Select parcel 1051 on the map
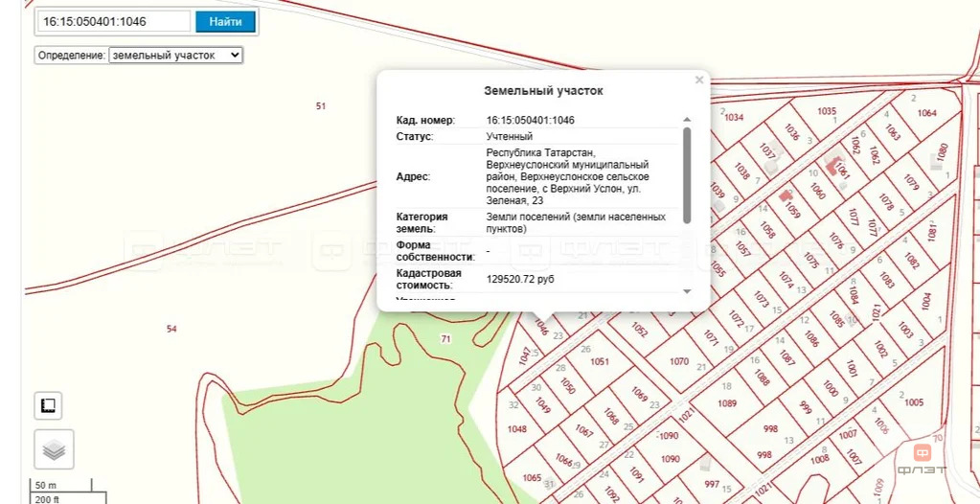This screenshot has height=504, width=980. (x=600, y=361)
